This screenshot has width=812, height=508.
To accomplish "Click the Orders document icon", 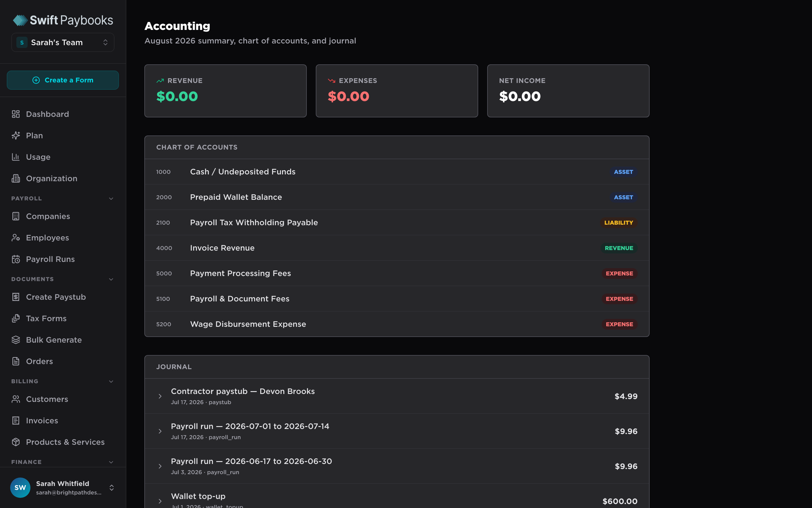I will [x=16, y=361].
